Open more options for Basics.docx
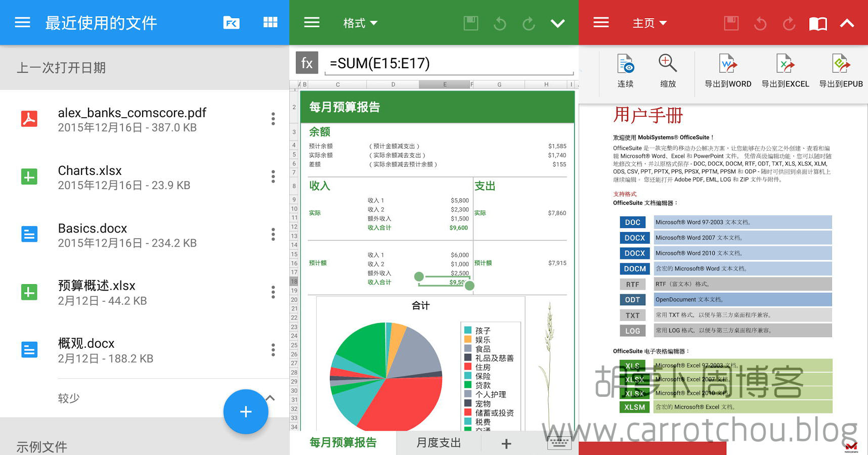The height and width of the screenshot is (455, 868). (x=273, y=234)
